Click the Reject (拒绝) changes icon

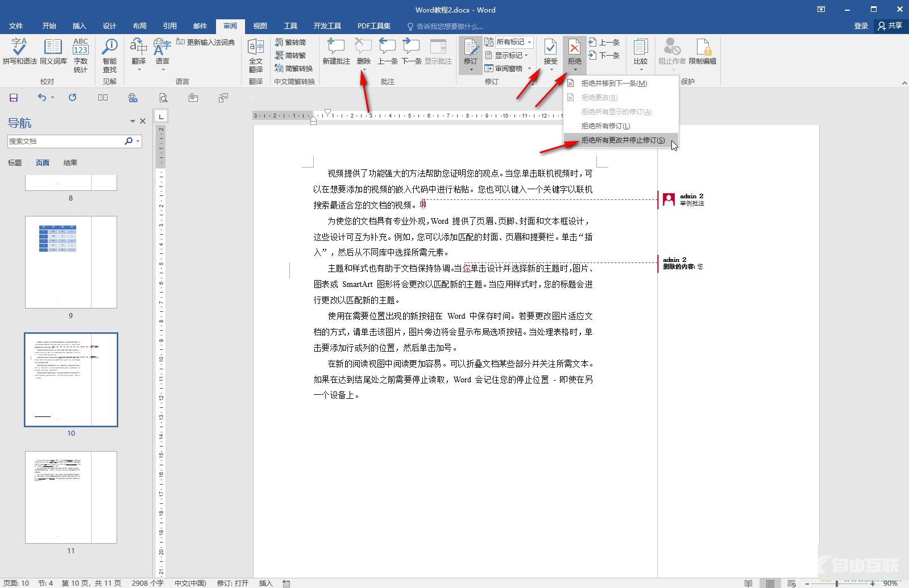(x=575, y=48)
